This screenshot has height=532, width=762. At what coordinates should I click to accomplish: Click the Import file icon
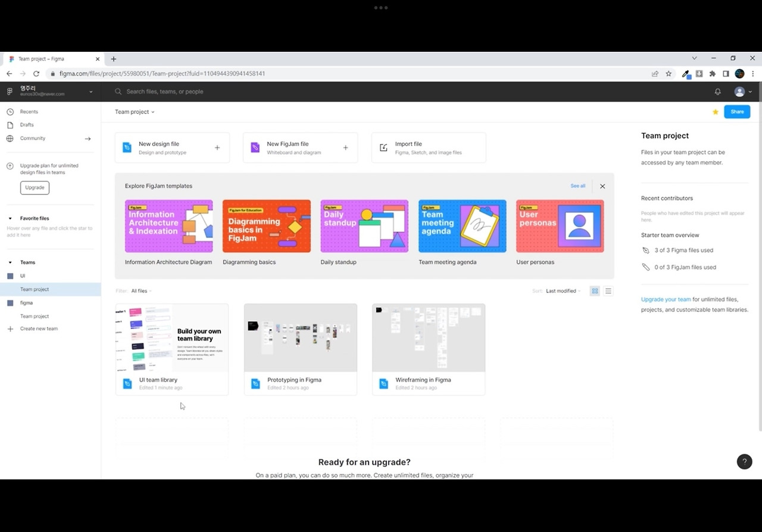tap(383, 148)
